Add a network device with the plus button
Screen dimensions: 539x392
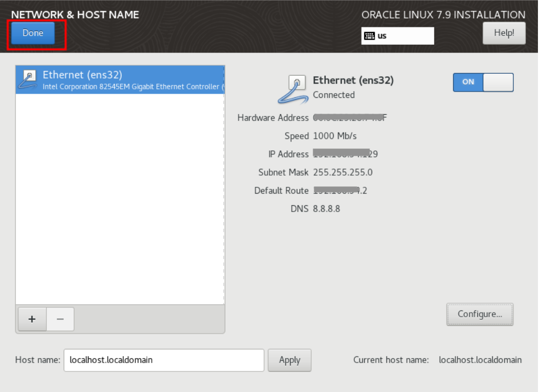pos(32,319)
